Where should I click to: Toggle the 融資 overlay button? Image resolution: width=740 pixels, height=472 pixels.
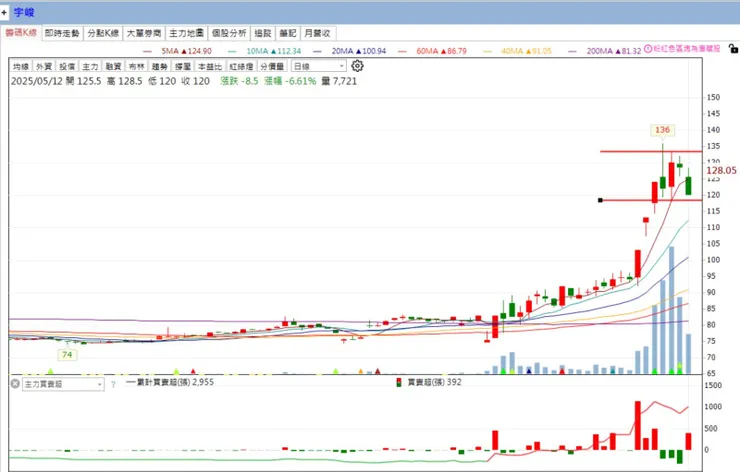click(x=113, y=67)
